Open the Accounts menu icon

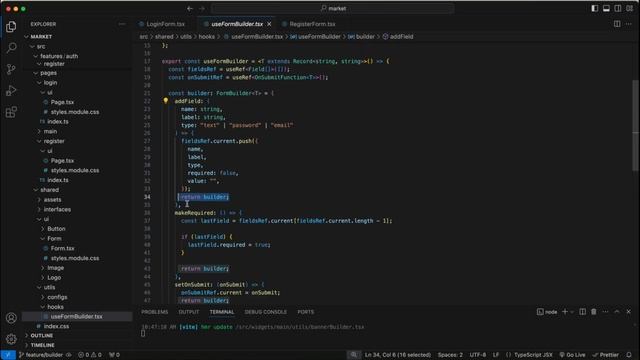[11, 318]
